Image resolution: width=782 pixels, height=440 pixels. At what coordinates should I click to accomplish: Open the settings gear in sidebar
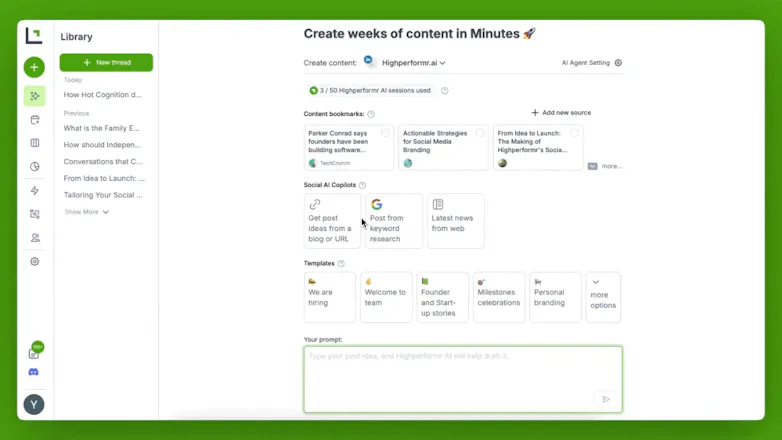click(x=34, y=261)
